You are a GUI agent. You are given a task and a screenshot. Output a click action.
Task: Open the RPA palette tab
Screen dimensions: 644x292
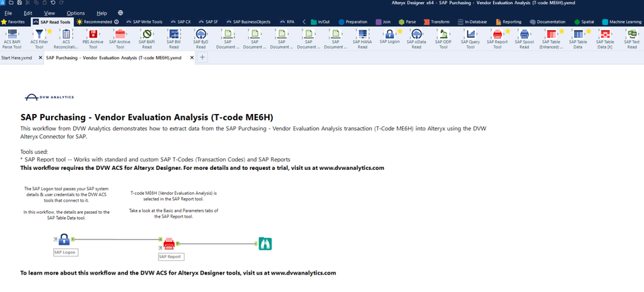tap(288, 22)
